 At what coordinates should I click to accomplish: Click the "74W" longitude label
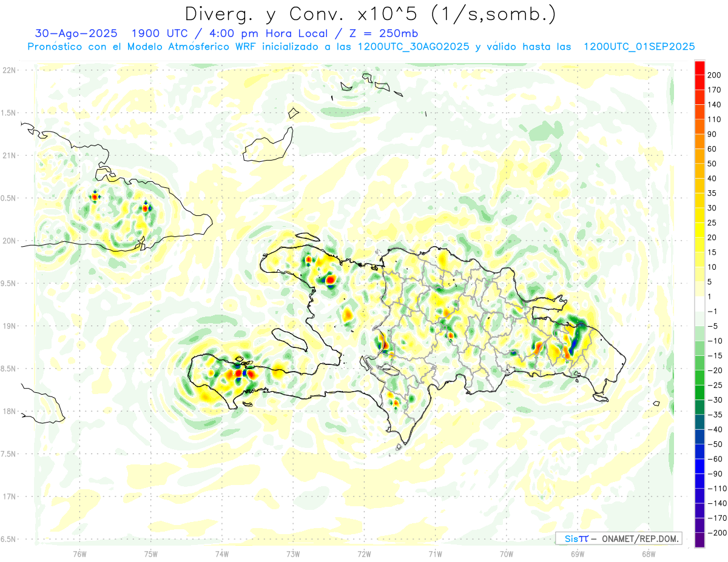tap(221, 554)
